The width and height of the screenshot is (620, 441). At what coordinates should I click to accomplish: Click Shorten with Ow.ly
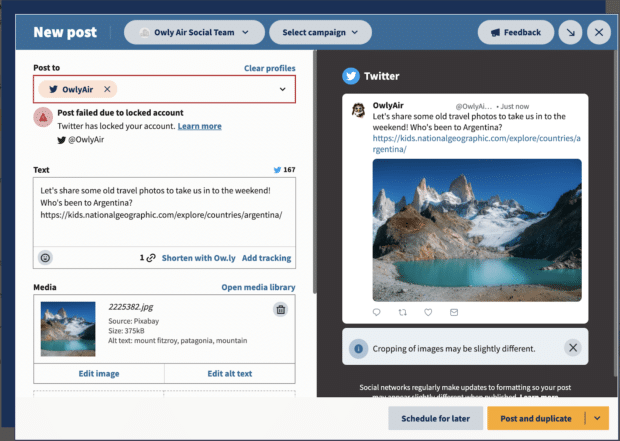(x=198, y=258)
